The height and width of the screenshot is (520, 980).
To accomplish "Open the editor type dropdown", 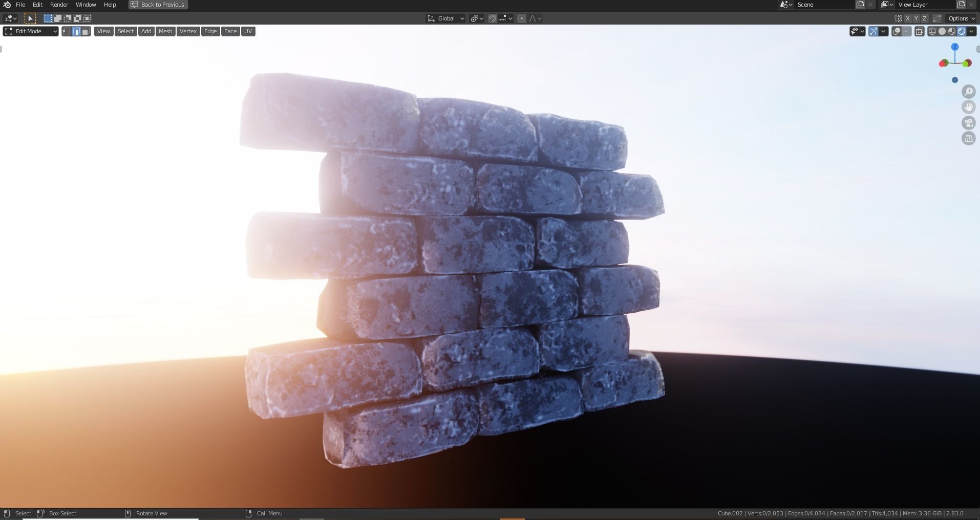I will point(10,18).
